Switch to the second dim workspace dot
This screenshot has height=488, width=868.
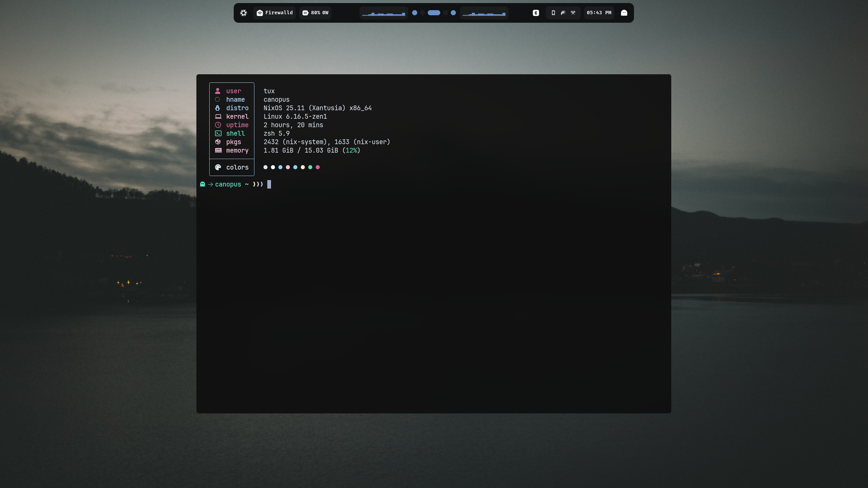pyautogui.click(x=422, y=13)
